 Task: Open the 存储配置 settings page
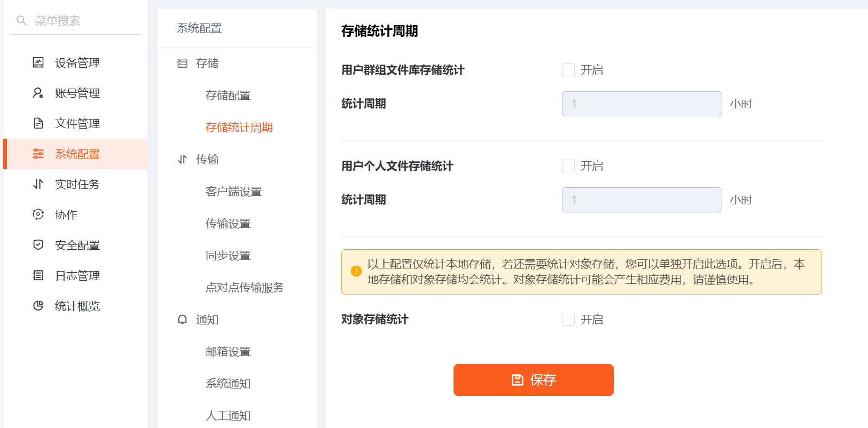coord(228,96)
